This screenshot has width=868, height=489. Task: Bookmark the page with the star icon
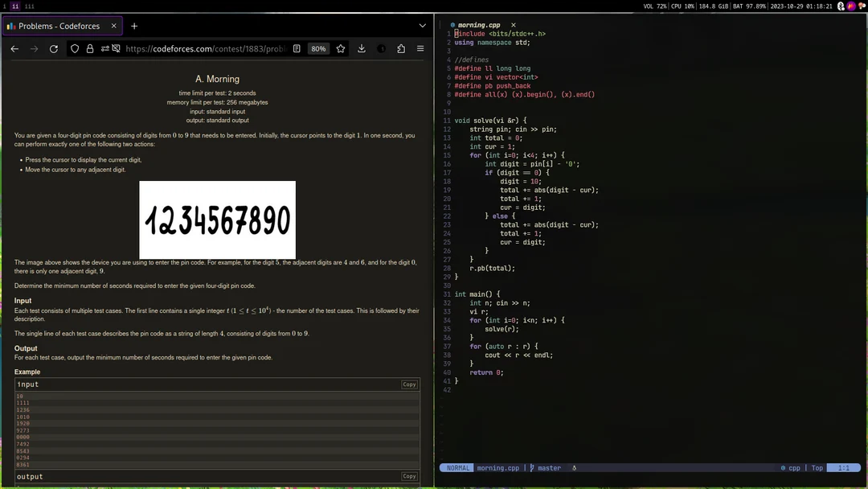point(340,48)
